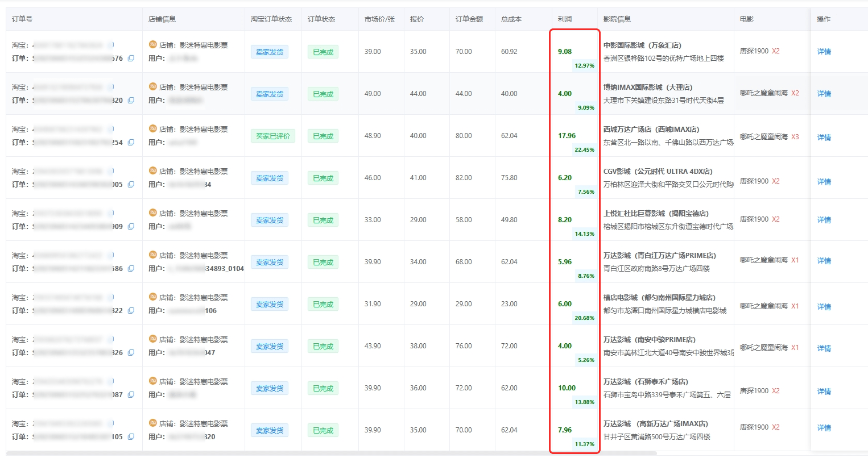Copy order number ending in 326
868x458 pixels.
[131, 353]
